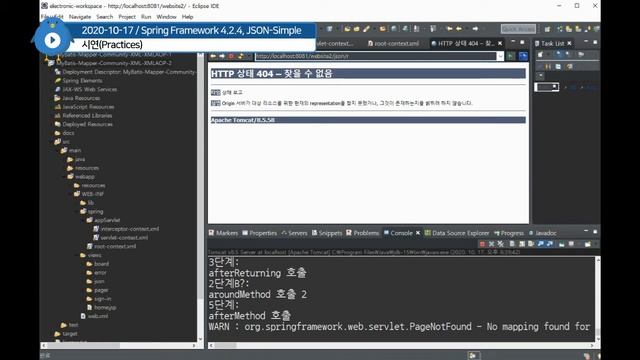This screenshot has height=360, width=640.
Task: Stop loading the internal browser page
Action: pos(231,56)
